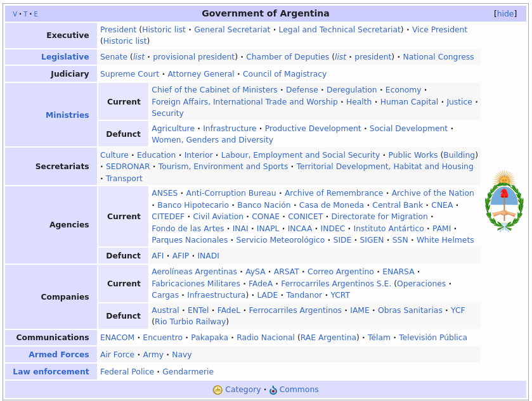Go to Labour, Employment and Social Security

pyautogui.click(x=301, y=155)
